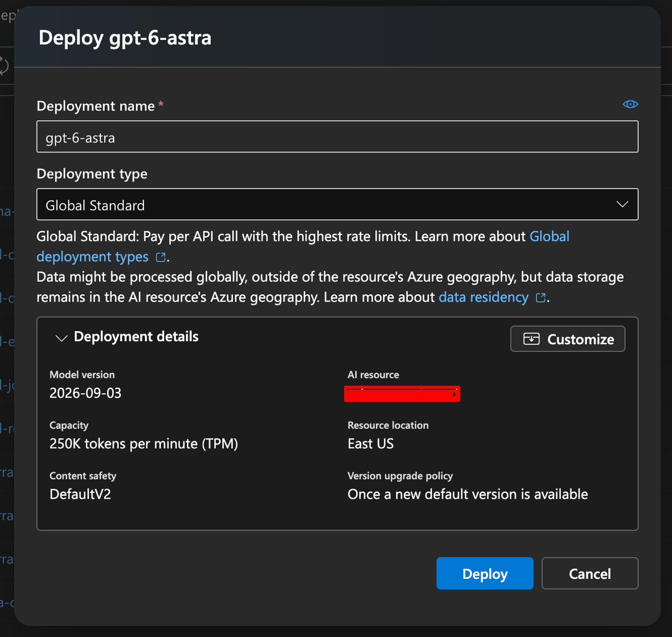672x637 pixels.
Task: Click external-link icon after 'data residency'
Action: pos(541,297)
